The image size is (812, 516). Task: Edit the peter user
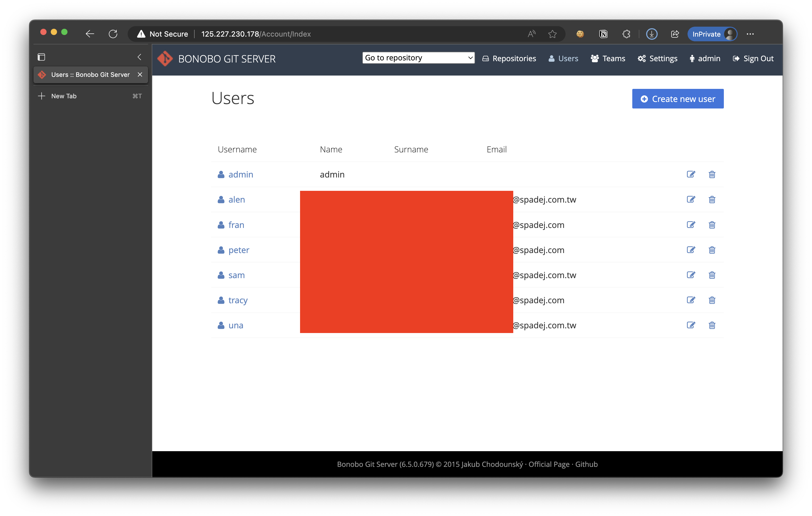pos(691,250)
